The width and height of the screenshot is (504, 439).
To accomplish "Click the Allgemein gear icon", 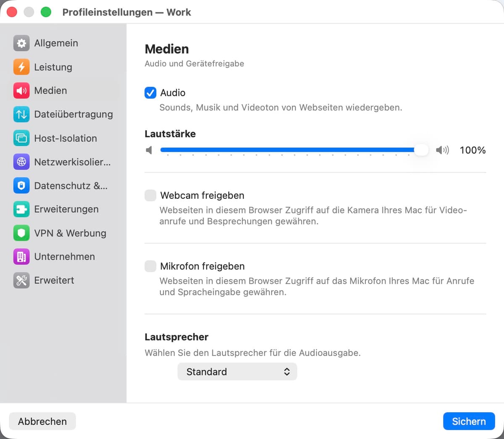I will point(21,43).
